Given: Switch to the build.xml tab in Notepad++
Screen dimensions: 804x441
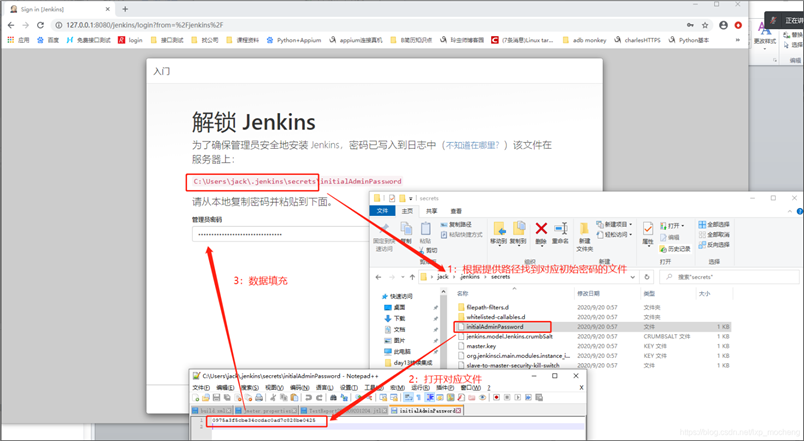Looking at the screenshot, I should tap(212, 410).
